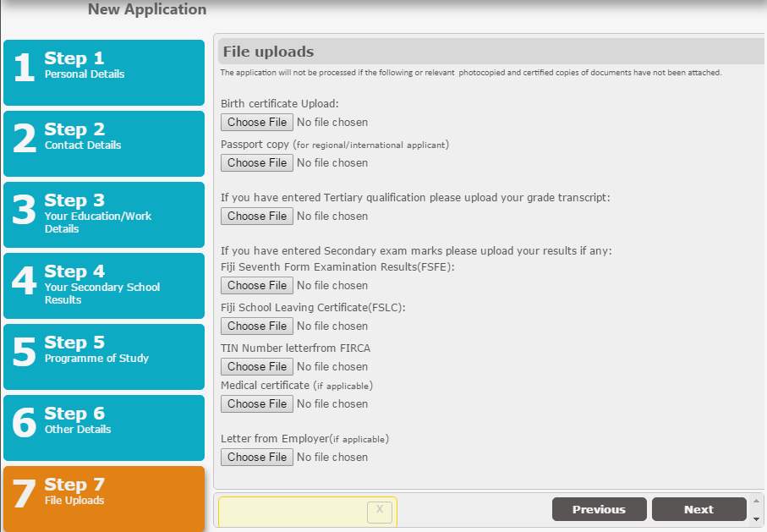The width and height of the screenshot is (767, 532).
Task: Open Step 6 Other Details
Action: tap(104, 427)
